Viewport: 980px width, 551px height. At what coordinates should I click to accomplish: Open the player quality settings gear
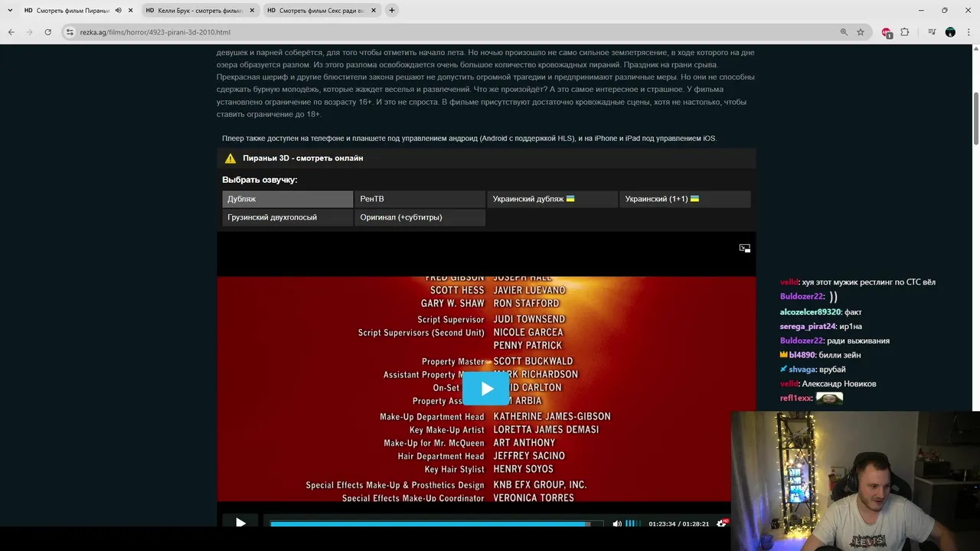click(721, 523)
